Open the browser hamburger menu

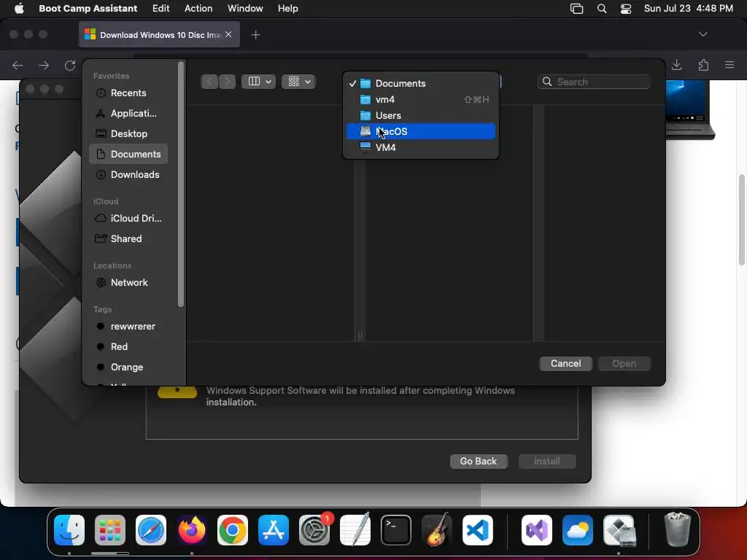pos(729,65)
